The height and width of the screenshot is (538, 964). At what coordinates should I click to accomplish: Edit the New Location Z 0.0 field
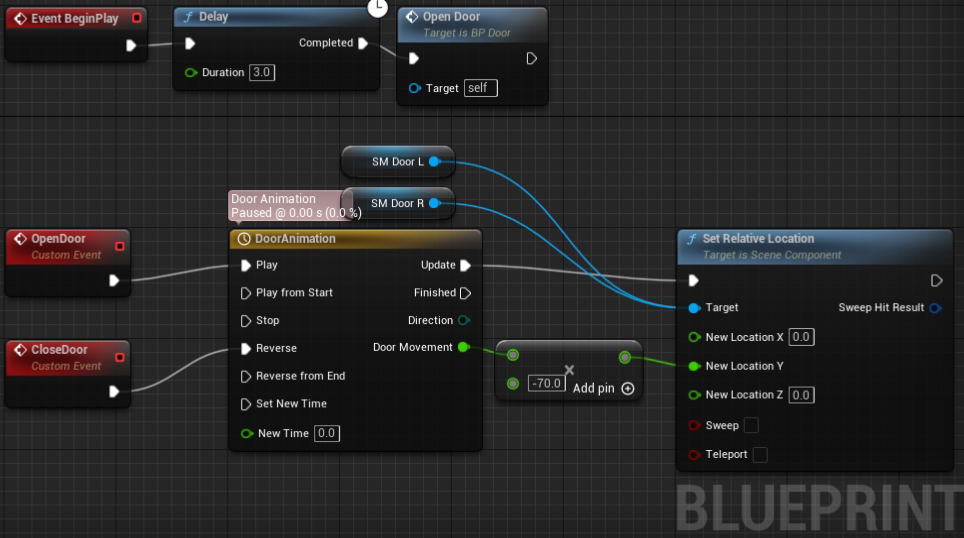[x=801, y=395]
